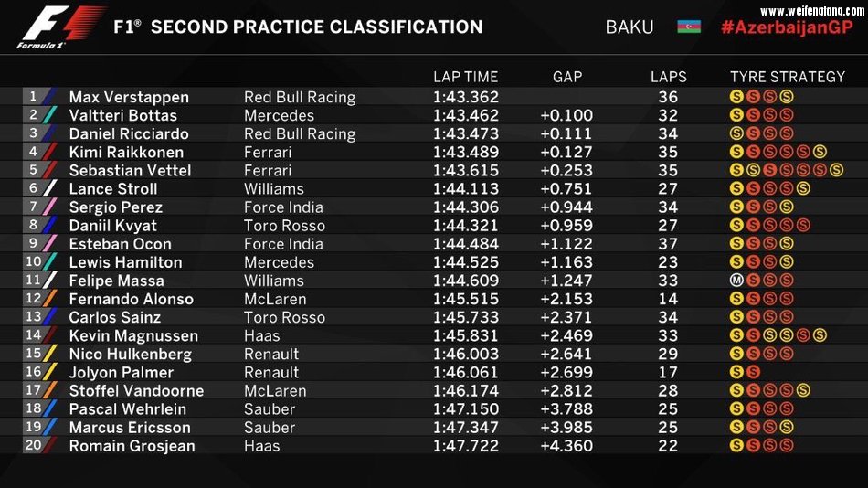Click Bottas's teal Mercedes colour stripe
Viewport: 868px width, 488px height.
pyautogui.click(x=50, y=115)
